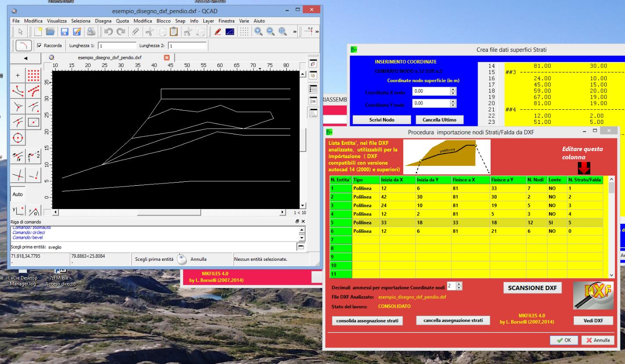This screenshot has width=625, height=364.
Task: Click the command line dropdown button in QCAD
Action: [x=300, y=247]
